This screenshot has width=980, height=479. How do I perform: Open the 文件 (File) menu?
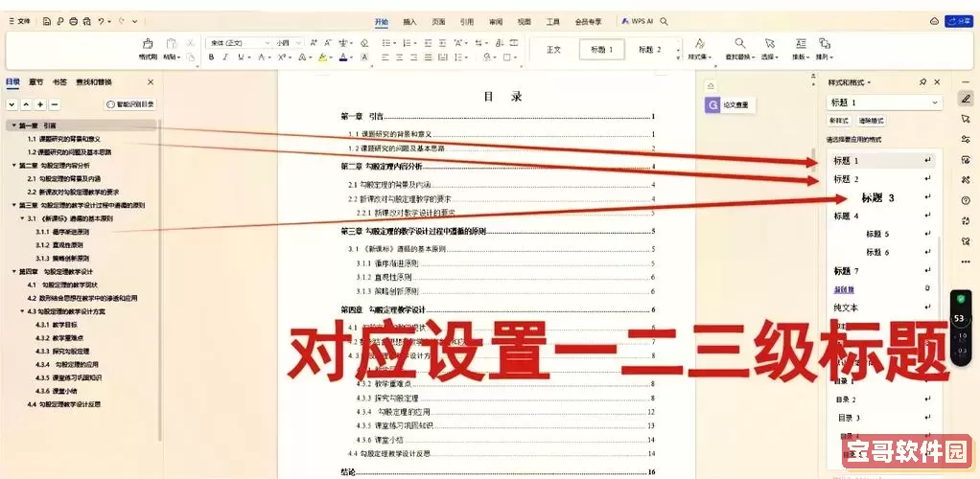[21, 21]
